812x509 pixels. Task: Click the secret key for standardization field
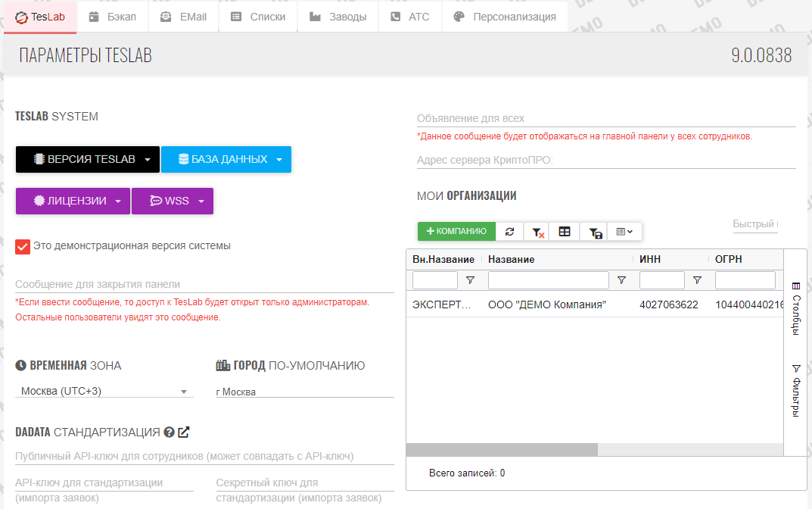point(304,482)
